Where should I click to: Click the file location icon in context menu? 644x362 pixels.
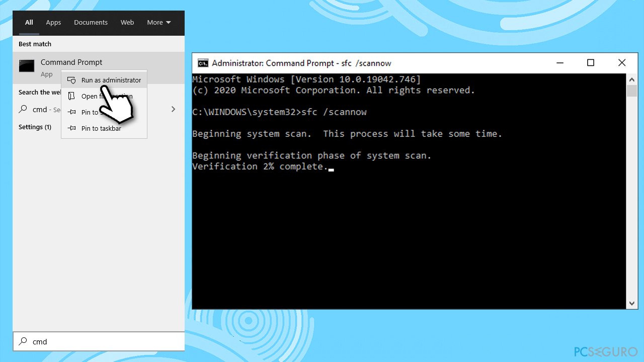pyautogui.click(x=71, y=96)
